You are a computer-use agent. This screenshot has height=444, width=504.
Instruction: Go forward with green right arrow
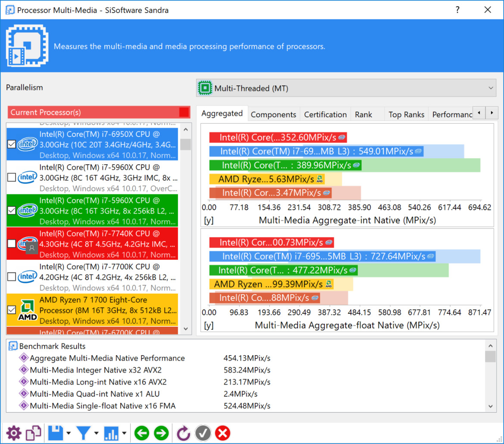(161, 433)
